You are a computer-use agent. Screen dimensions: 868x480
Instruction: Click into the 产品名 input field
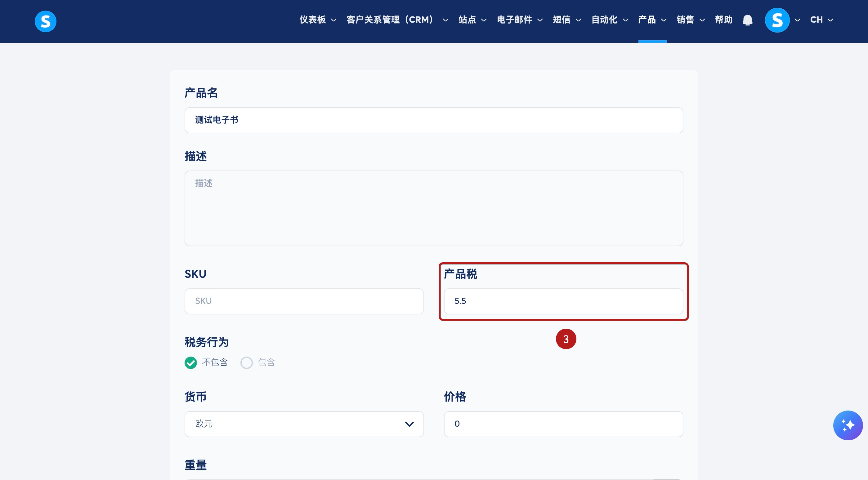434,120
